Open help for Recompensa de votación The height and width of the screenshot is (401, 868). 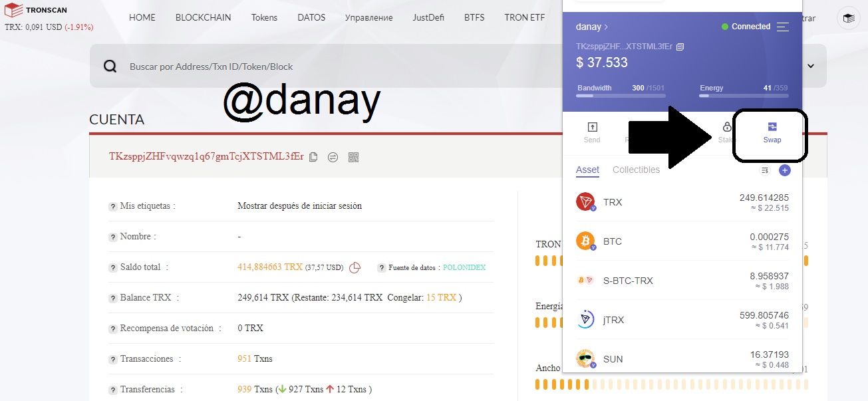[113, 329]
